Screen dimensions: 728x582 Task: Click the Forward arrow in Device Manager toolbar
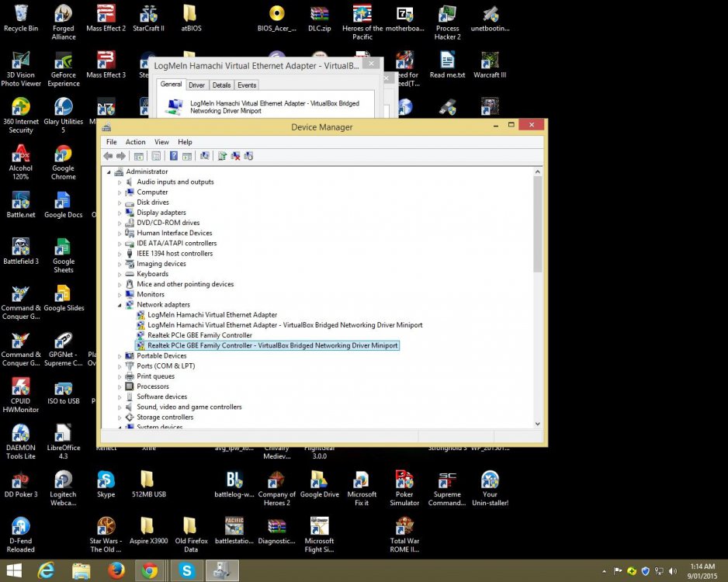(x=121, y=156)
